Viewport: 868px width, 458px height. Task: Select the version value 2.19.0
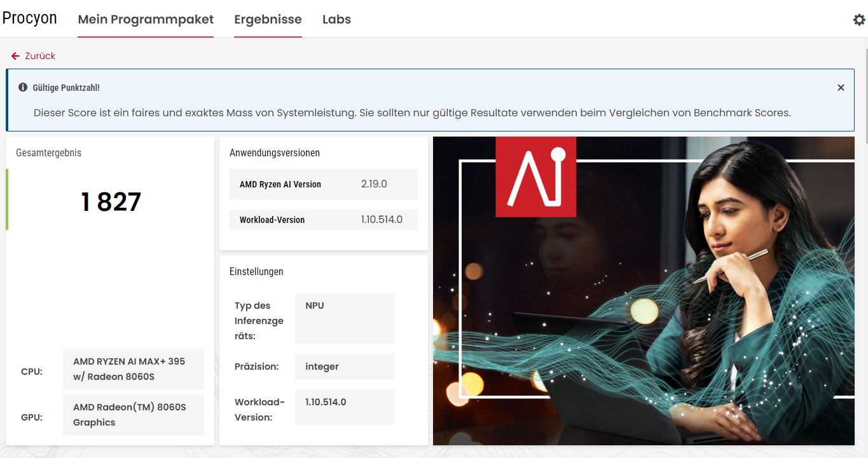[x=374, y=184]
